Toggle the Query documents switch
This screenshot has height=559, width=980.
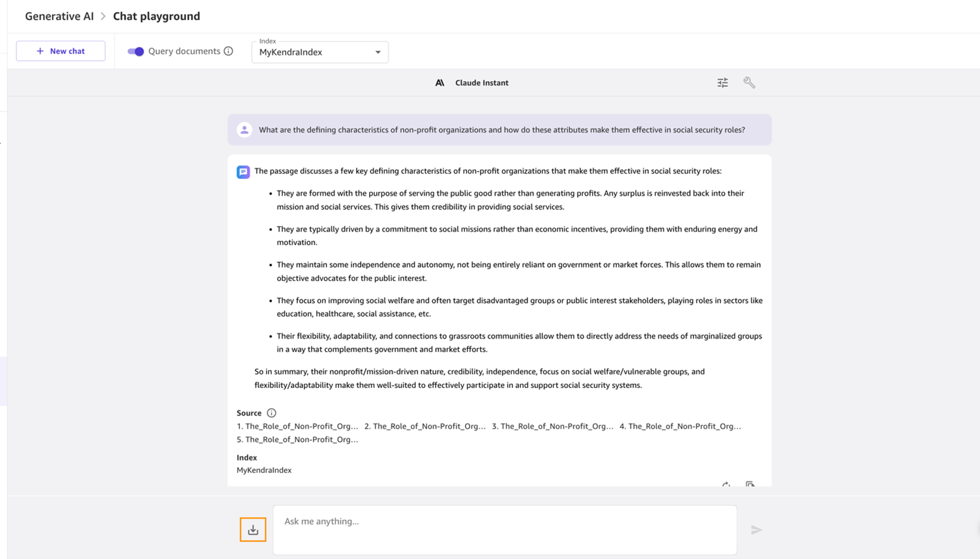click(136, 51)
